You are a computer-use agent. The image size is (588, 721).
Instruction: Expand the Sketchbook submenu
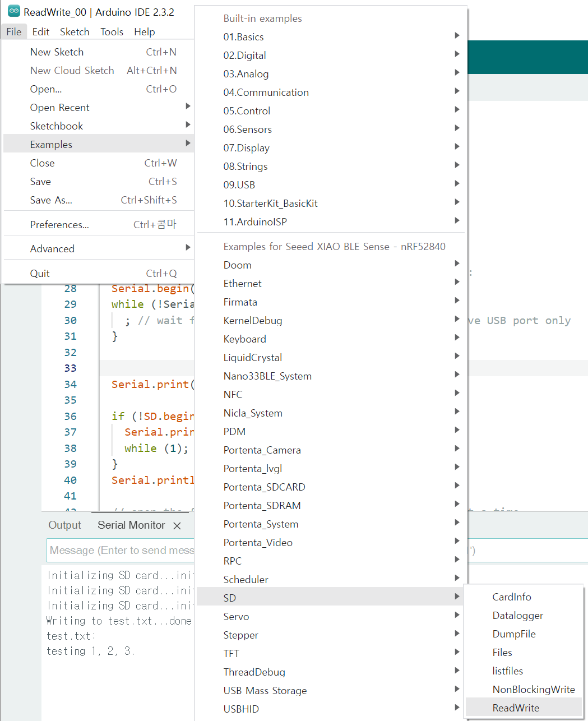click(99, 126)
